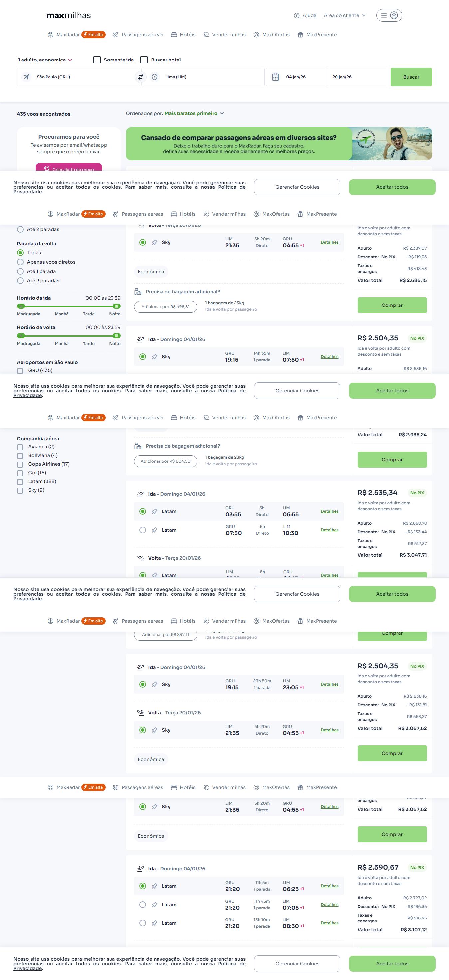
Task: Click the Ajuda question mark icon
Action: click(x=296, y=16)
